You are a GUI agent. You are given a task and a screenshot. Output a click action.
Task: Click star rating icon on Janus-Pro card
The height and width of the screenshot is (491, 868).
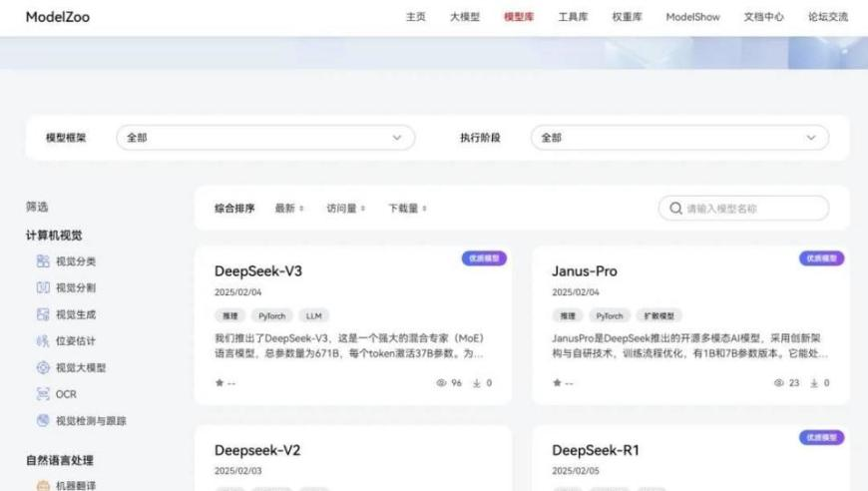[557, 382]
